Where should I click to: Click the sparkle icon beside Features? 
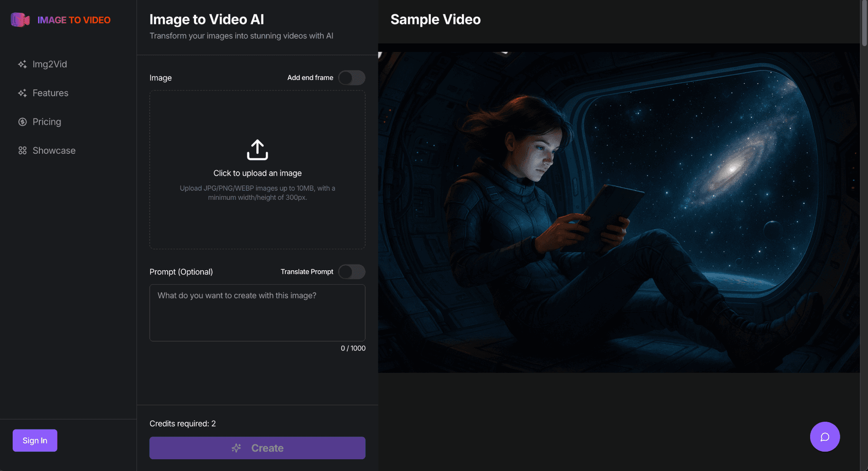click(22, 93)
